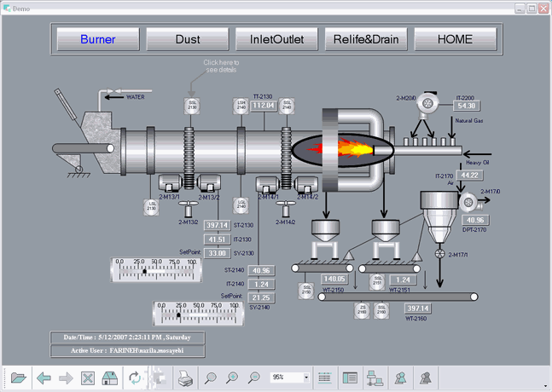Expand the toolbar overflow arrow
This screenshot has height=392, width=552.
tap(546, 386)
